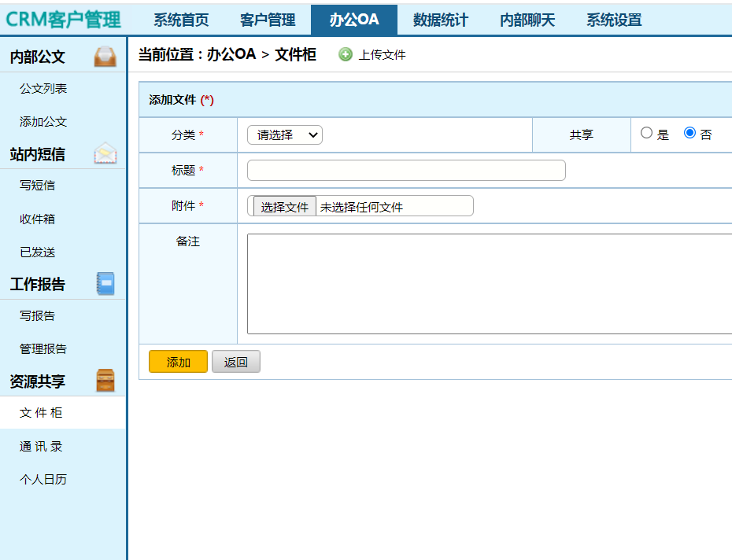Open 已发送 in sidebar
Image resolution: width=732 pixels, height=560 pixels.
click(x=37, y=252)
